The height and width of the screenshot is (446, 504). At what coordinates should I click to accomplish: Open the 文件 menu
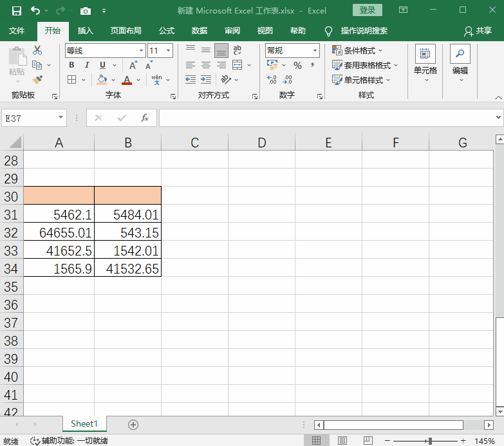click(x=17, y=31)
